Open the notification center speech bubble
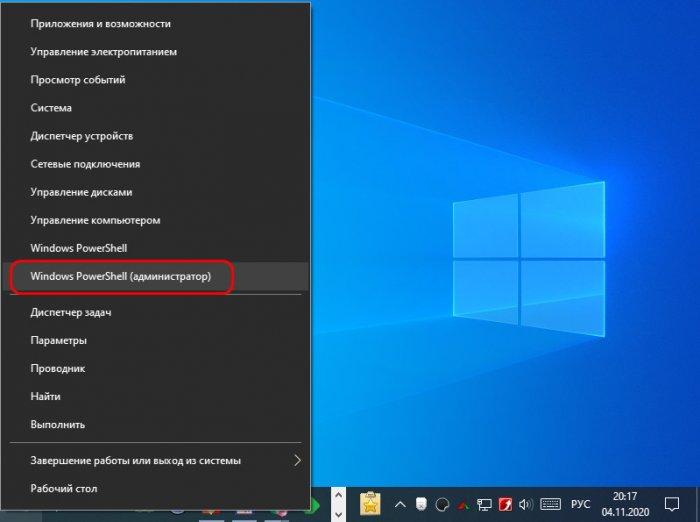Viewport: 700px width, 522px height. (x=671, y=505)
